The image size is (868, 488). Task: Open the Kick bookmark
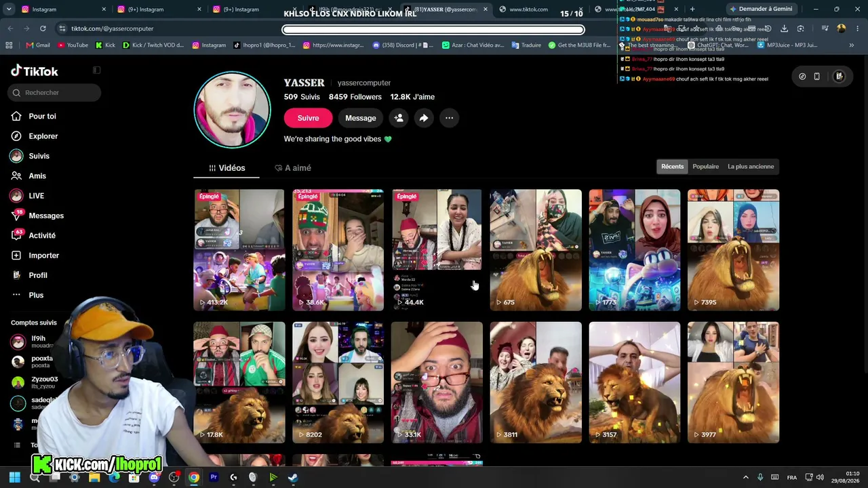coord(105,45)
